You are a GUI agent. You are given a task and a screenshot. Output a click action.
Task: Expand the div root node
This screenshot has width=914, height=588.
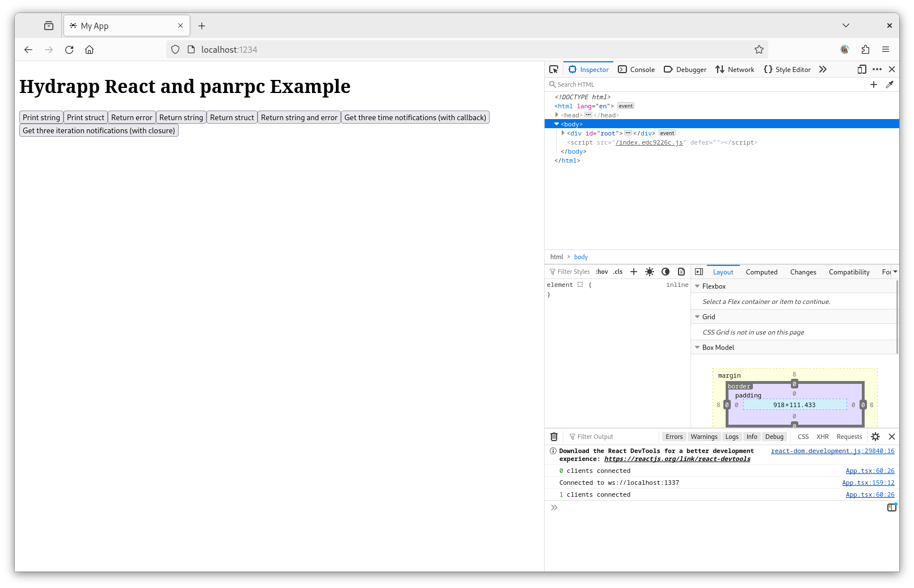[x=563, y=133]
